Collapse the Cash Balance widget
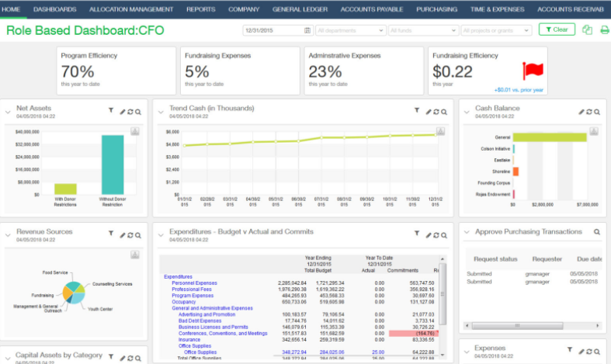This screenshot has width=611, height=364. pos(467,113)
